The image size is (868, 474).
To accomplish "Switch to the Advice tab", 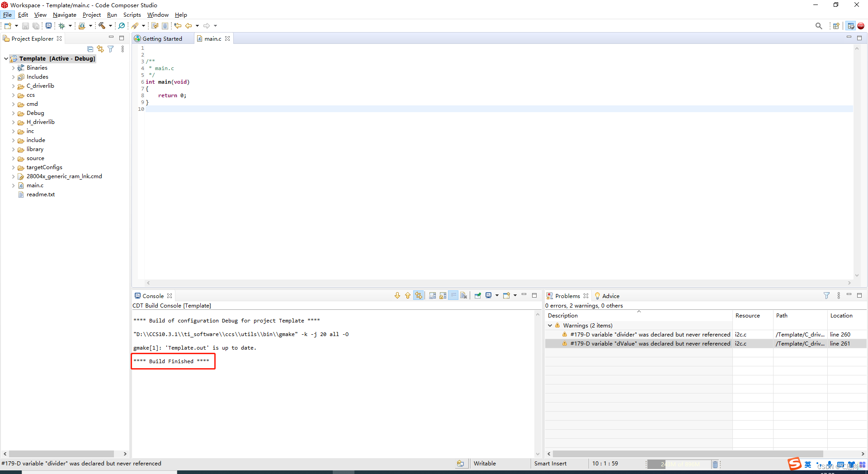I will pyautogui.click(x=607, y=296).
